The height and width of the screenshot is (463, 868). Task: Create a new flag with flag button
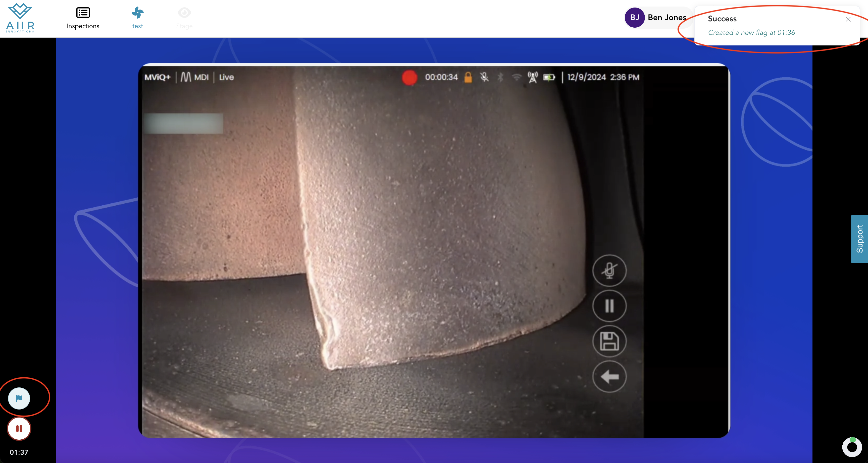(19, 398)
